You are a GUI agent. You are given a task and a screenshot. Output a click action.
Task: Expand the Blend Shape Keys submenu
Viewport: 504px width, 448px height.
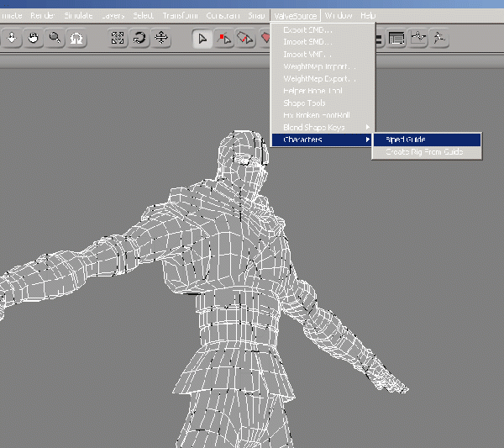click(323, 128)
